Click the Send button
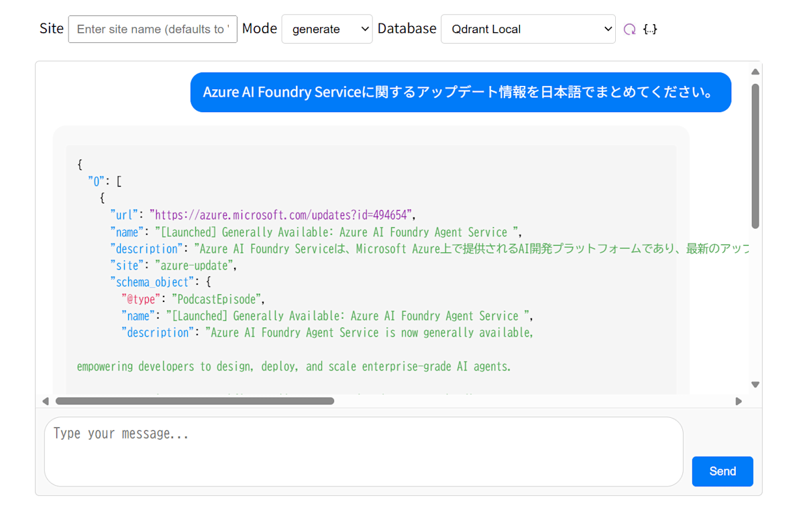 click(722, 471)
